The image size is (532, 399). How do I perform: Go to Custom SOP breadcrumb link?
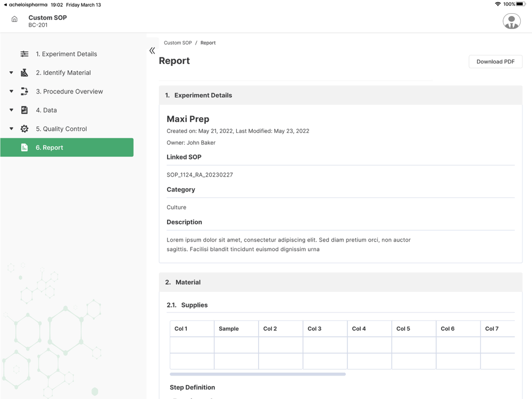click(178, 43)
